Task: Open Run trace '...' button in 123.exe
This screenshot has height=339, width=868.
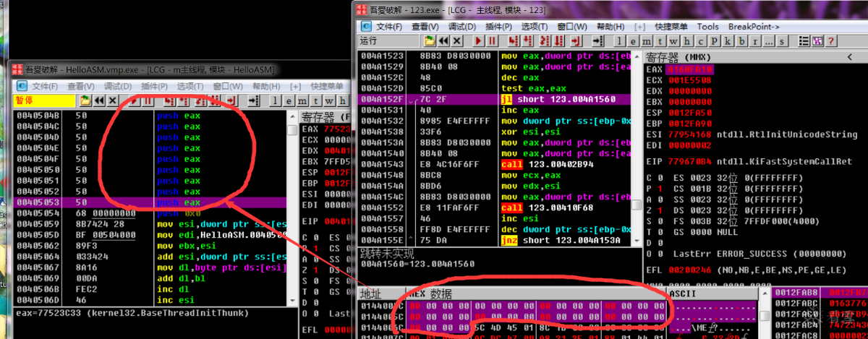Action: pyautogui.click(x=769, y=40)
